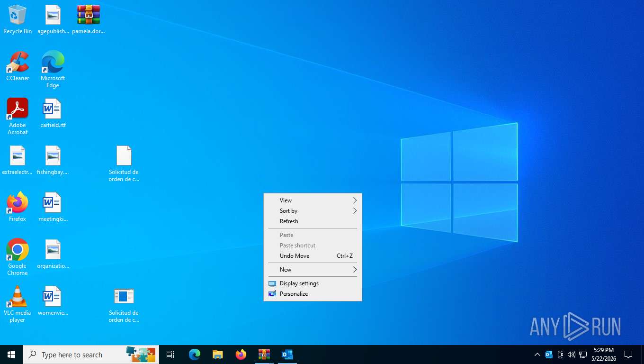The width and height of the screenshot is (644, 364).
Task: Expand the View submenu
Action: (313, 200)
